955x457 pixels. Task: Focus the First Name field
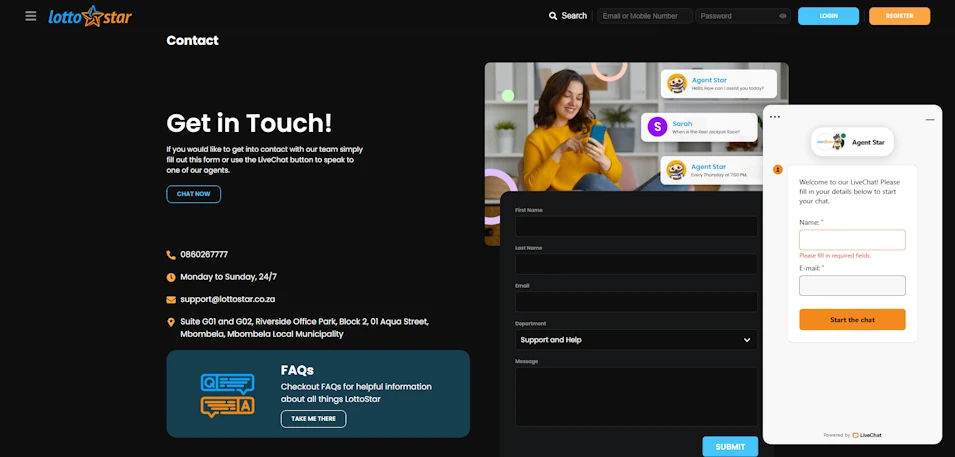tap(636, 226)
